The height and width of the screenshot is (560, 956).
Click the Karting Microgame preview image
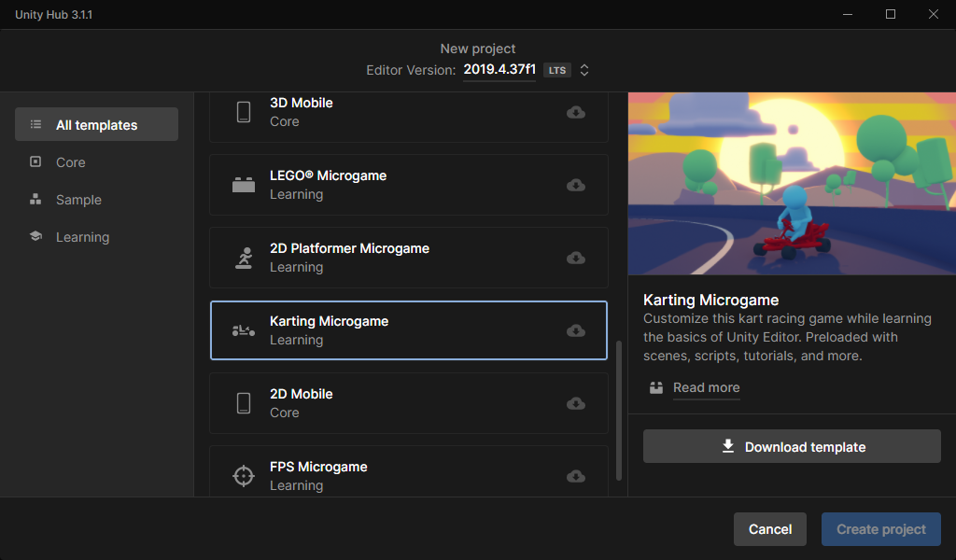[792, 183]
